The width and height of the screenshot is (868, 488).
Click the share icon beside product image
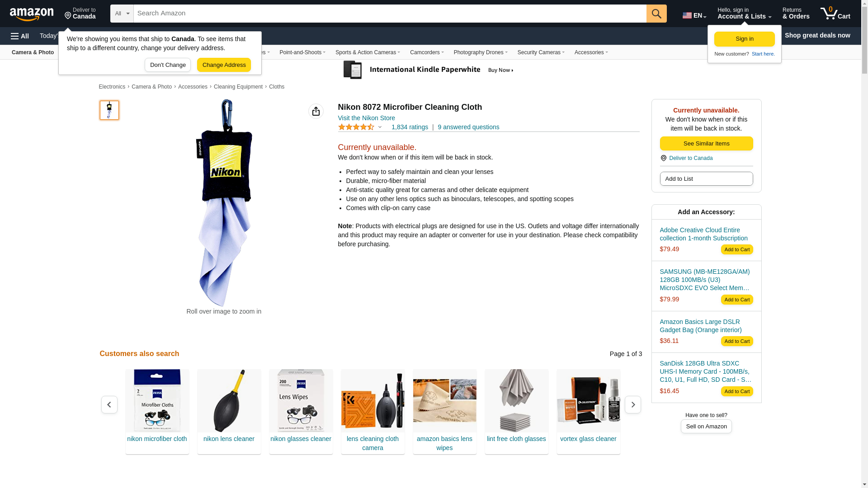pos(316,111)
